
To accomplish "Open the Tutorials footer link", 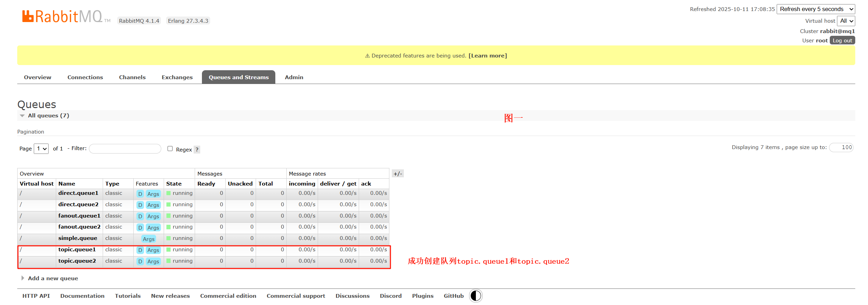I will [x=128, y=296].
